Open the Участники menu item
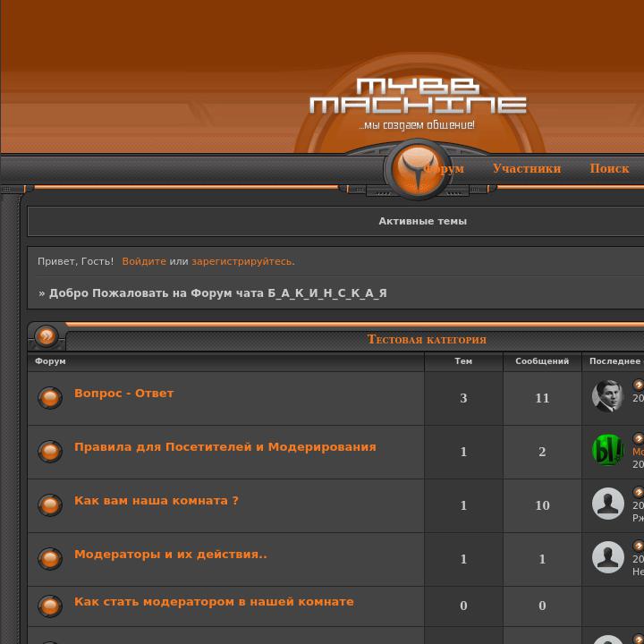 pyautogui.click(x=527, y=168)
